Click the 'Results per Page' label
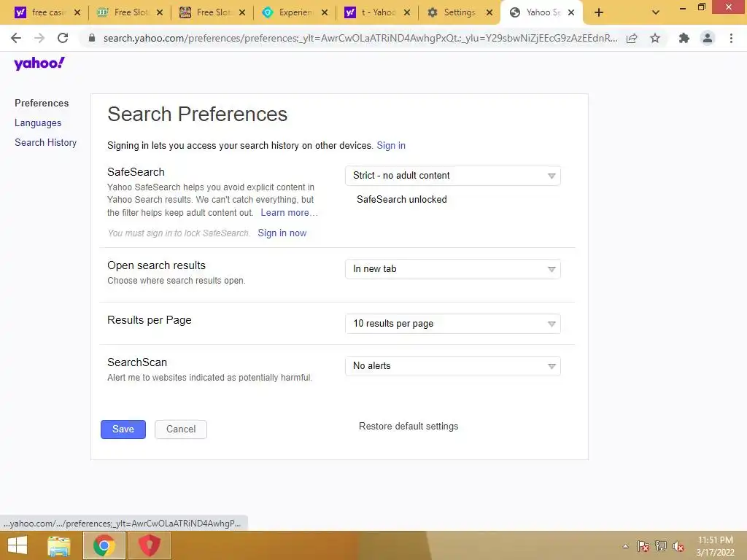Image resolution: width=747 pixels, height=560 pixels. click(149, 320)
